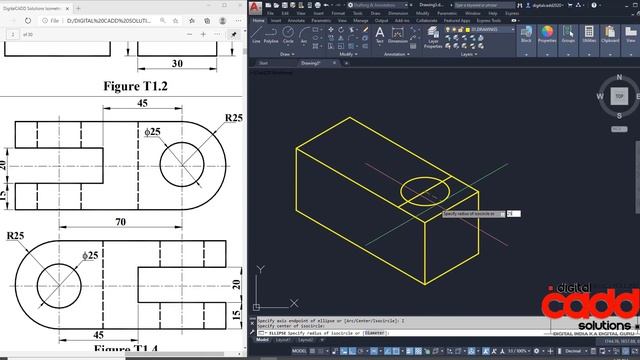Expand the Modify panel dropdown
The height and width of the screenshot is (360, 640).
coord(348,54)
